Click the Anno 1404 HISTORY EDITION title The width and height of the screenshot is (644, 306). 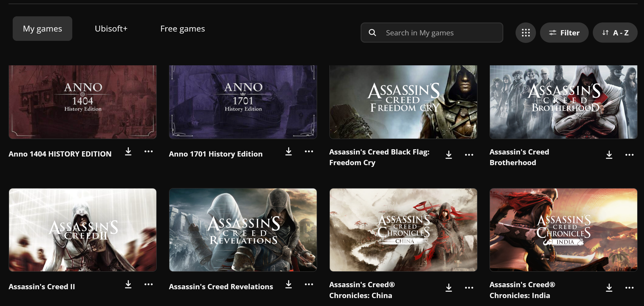tap(60, 154)
